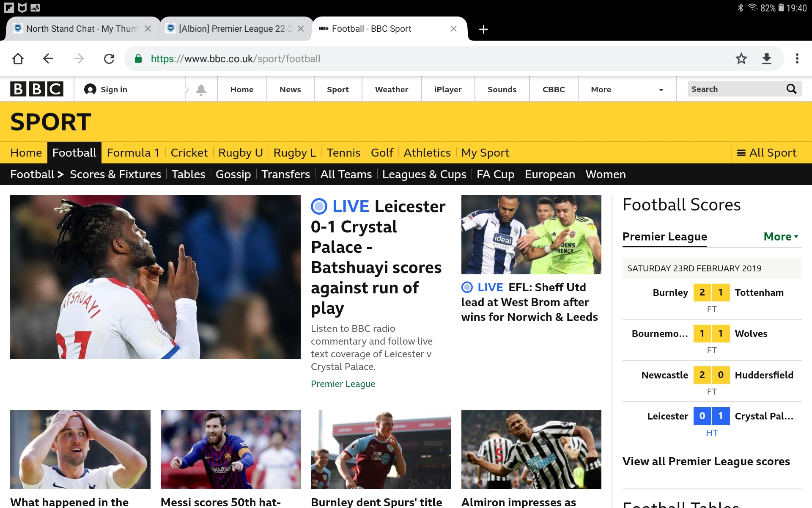Expand the BBC More dropdown

pos(627,89)
